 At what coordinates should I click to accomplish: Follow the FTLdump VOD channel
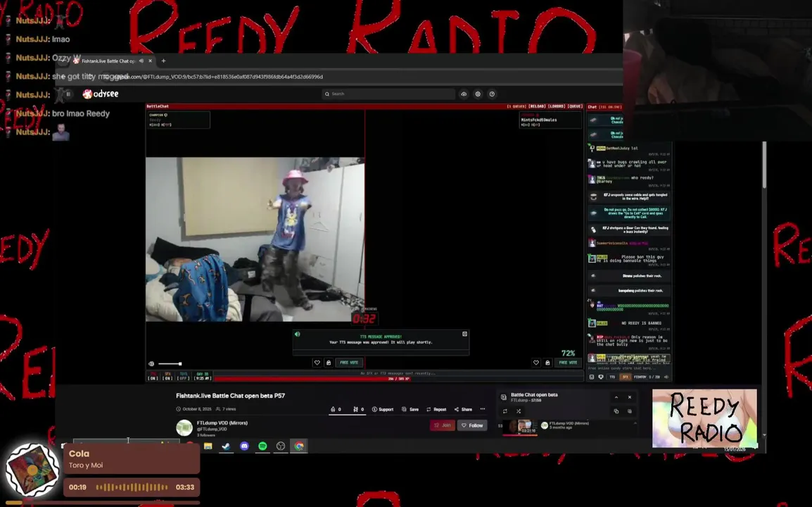coord(472,425)
